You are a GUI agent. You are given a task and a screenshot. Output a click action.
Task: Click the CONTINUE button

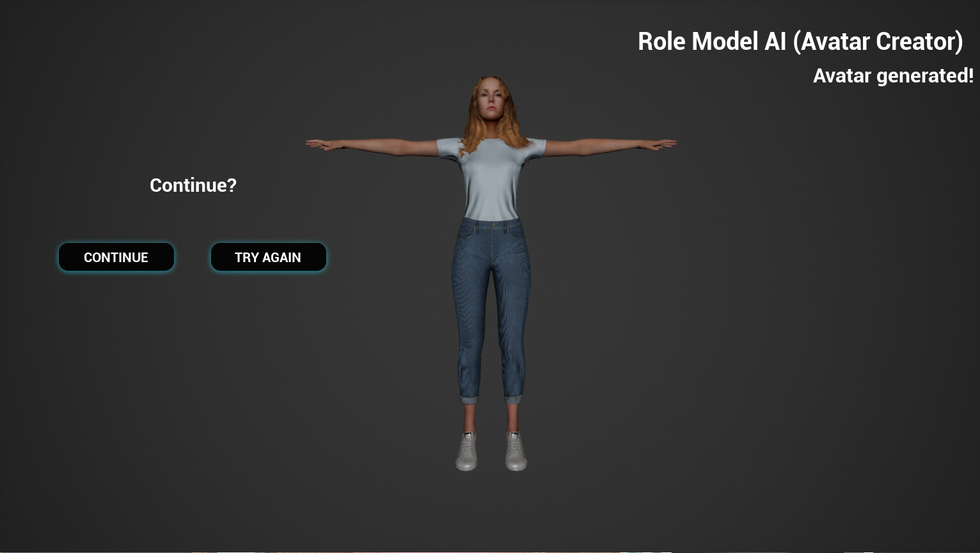point(116,257)
